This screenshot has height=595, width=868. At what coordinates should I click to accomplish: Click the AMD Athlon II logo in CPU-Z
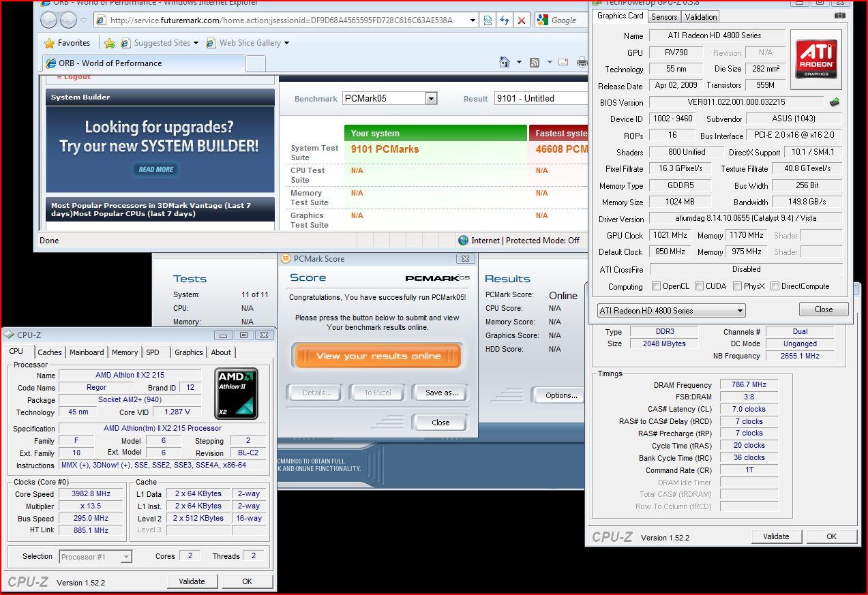coord(237,393)
